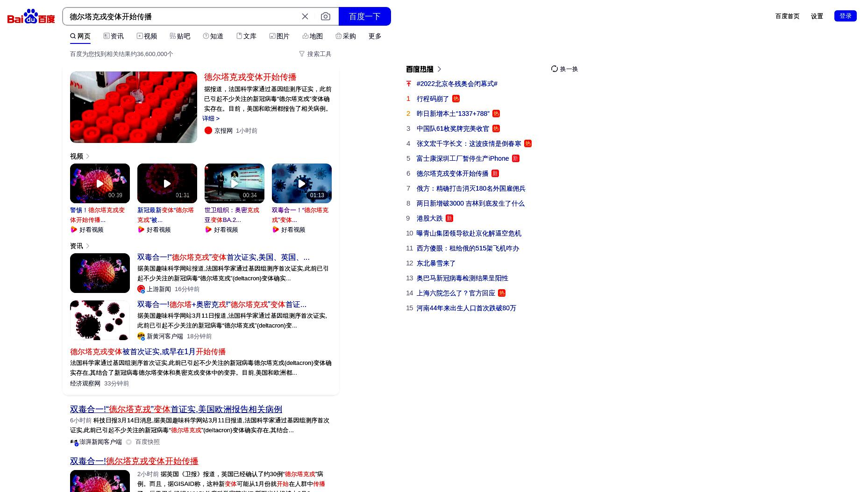Clear the search box with the X icon
868x492 pixels.
(305, 16)
